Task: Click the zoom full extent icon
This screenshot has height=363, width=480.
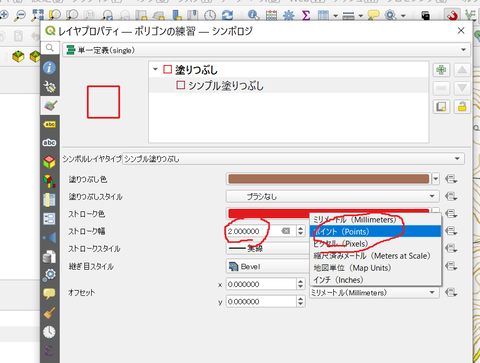Action: [37, 15]
